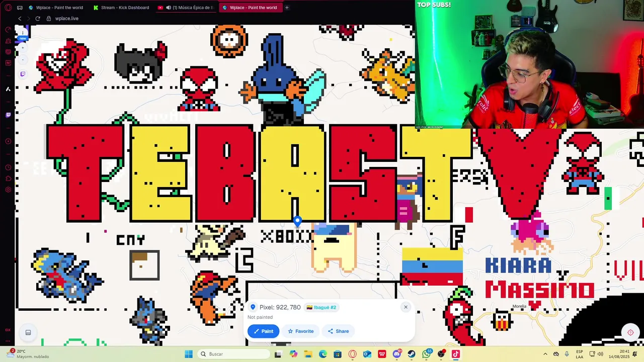Image resolution: width=644 pixels, height=362 pixels.
Task: Open the weather widget showing 20°C
Action: [28, 354]
